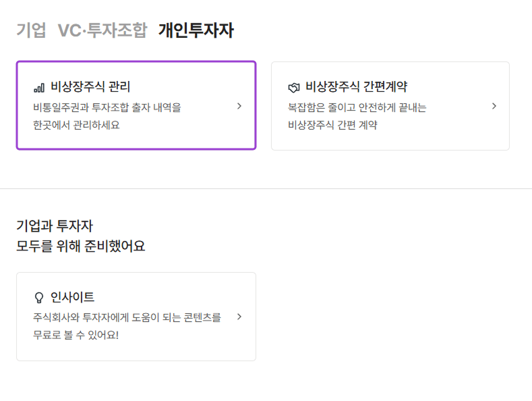The height and width of the screenshot is (401, 532).
Task: Select the 개인투자자 tab
Action: [x=196, y=30]
